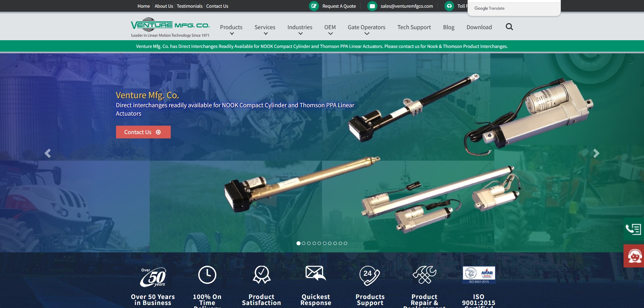Click the Product Repair tools icon
The width and height of the screenshot is (644, 308).
(424, 275)
